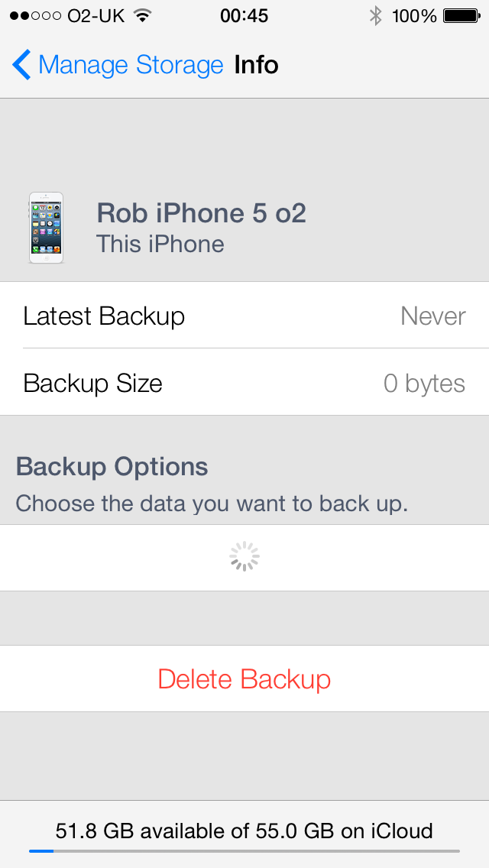Screen dimensions: 489x868
Task: Tap the loading spinner indicator
Action: 244,557
